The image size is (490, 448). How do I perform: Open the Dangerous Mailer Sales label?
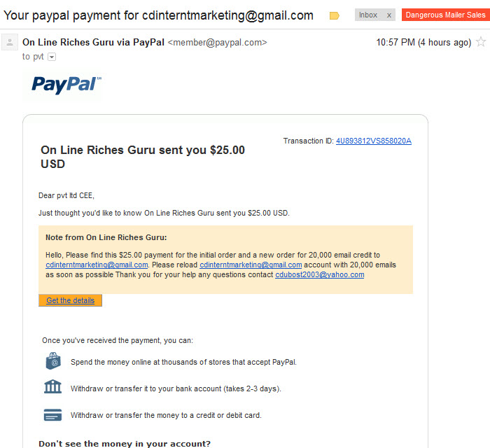(446, 15)
